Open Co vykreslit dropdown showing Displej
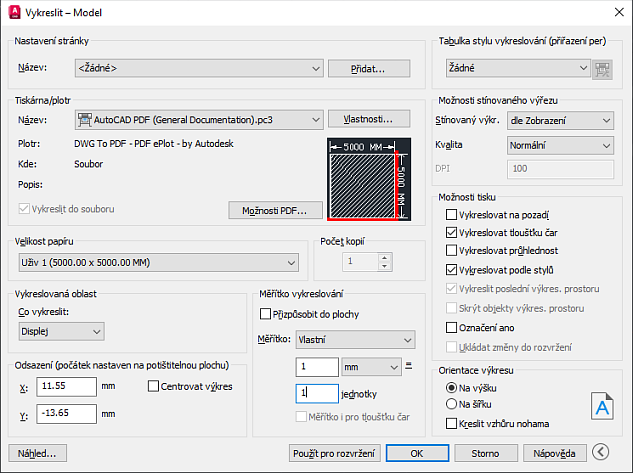The image size is (633, 473). [61, 331]
